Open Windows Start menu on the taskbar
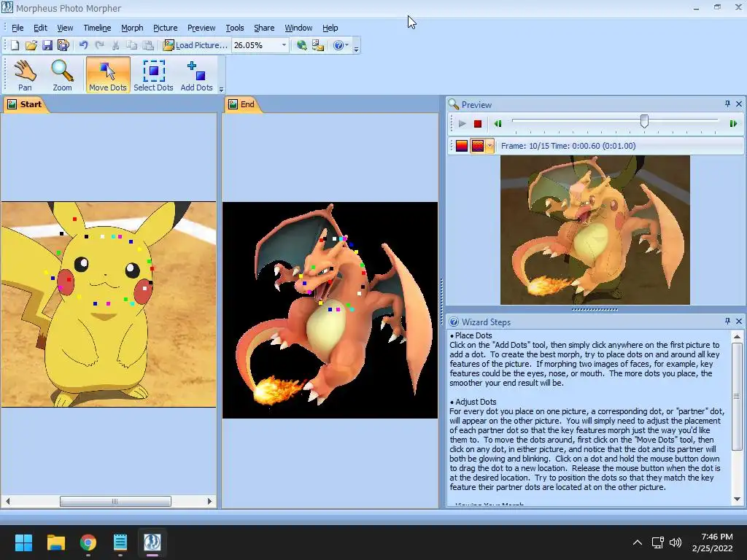Image resolution: width=747 pixels, height=560 pixels. [x=23, y=542]
